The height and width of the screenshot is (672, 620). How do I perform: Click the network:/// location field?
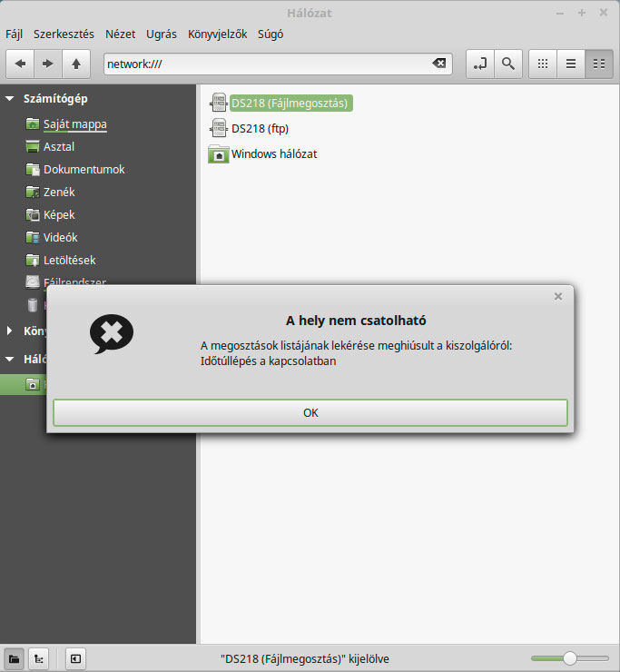click(278, 64)
